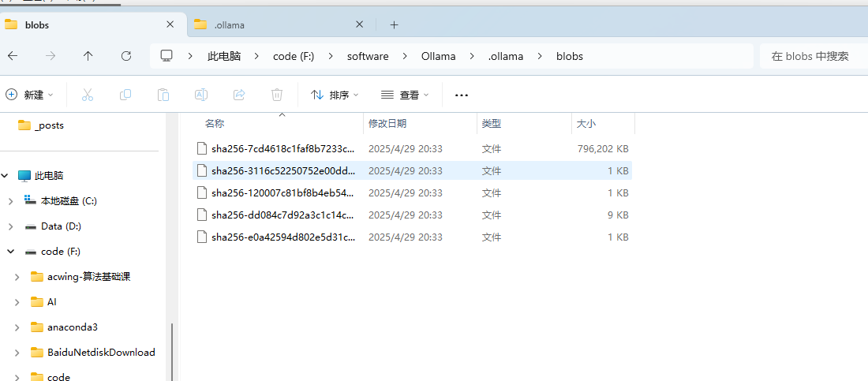Refresh the current folder view

(x=125, y=56)
